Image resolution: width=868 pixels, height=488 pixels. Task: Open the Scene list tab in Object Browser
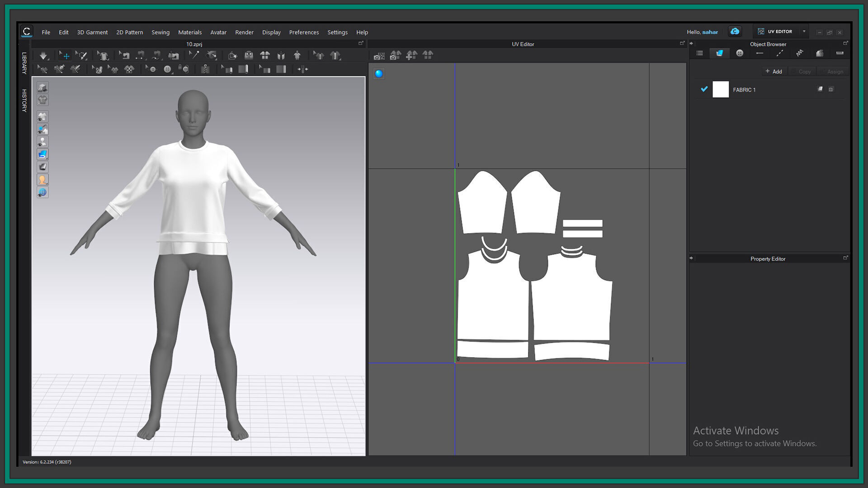click(x=700, y=53)
